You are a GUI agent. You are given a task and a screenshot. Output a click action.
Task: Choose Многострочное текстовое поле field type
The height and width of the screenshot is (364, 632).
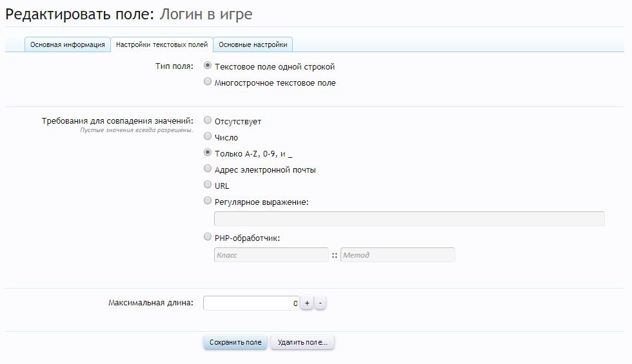208,82
